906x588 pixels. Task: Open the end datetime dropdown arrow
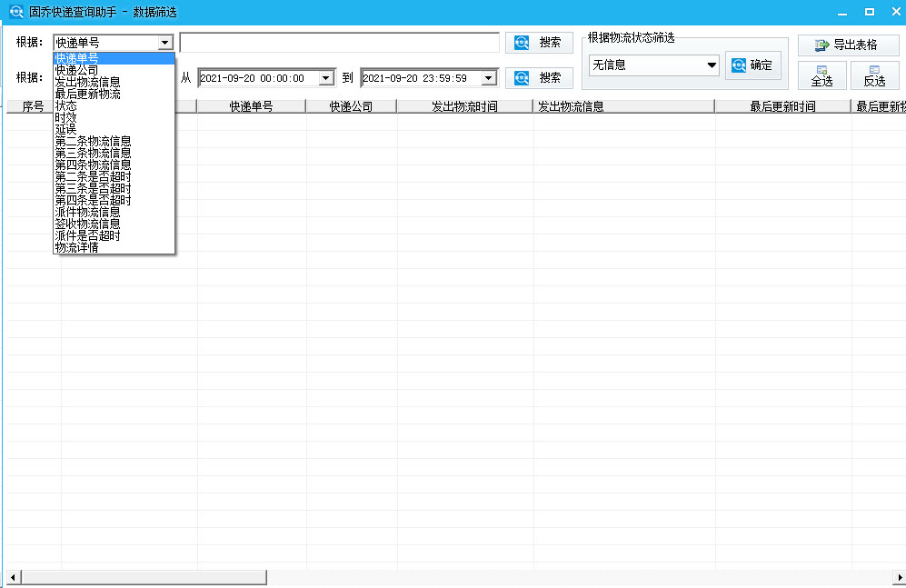coord(488,78)
